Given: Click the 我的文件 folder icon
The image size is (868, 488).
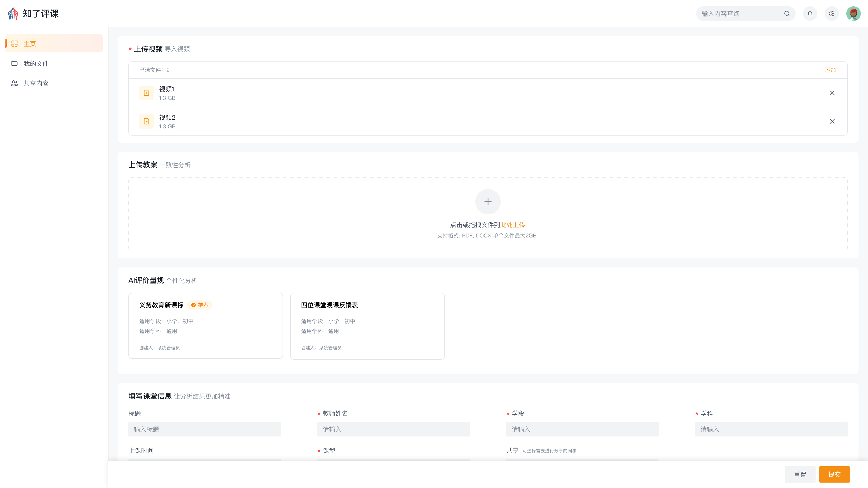Looking at the screenshot, I should (x=14, y=63).
